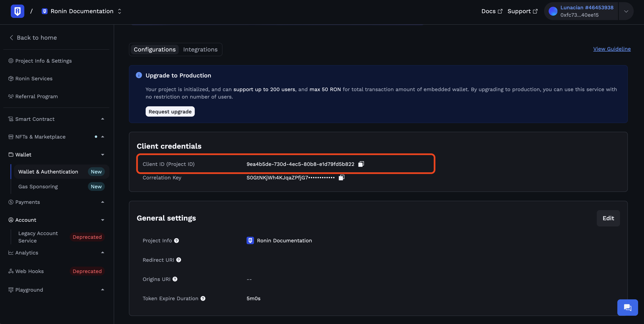Open the Ronin Documentation project switcher
This screenshot has height=324, width=644.
tap(82, 11)
